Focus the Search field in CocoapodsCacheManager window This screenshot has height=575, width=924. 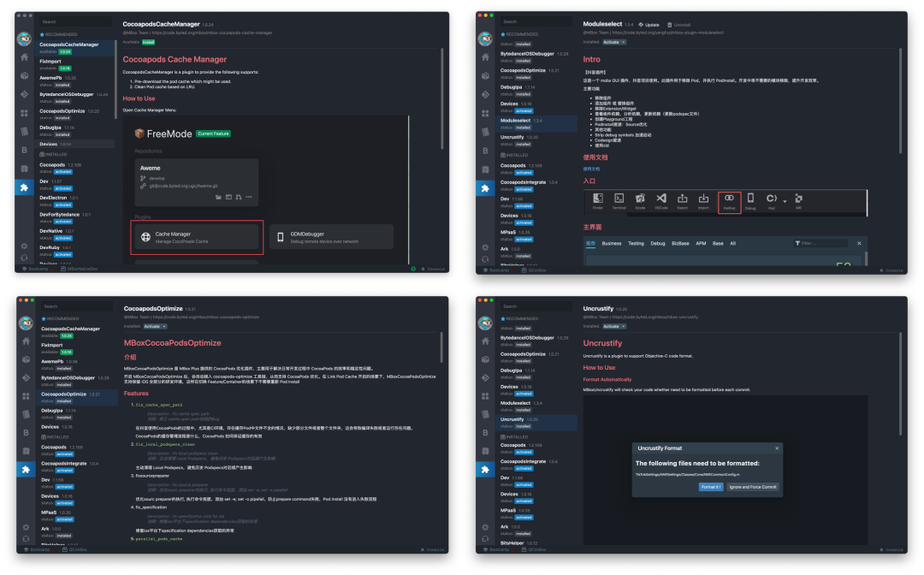click(75, 21)
